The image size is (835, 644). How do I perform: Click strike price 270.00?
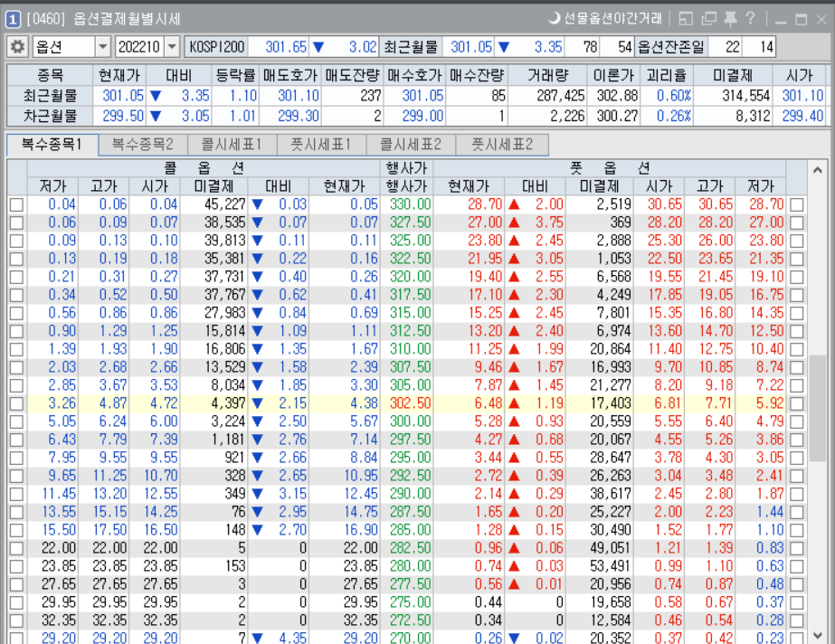(x=410, y=637)
